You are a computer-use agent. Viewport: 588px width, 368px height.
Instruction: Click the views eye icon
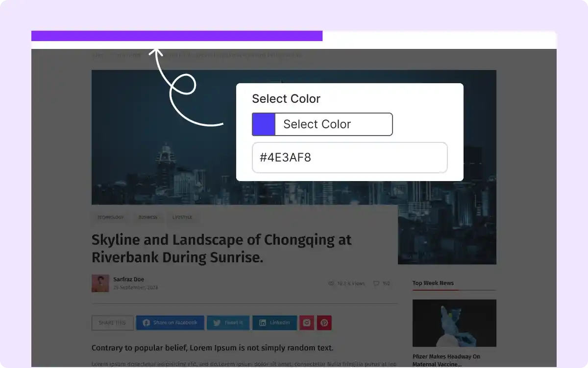pyautogui.click(x=331, y=283)
